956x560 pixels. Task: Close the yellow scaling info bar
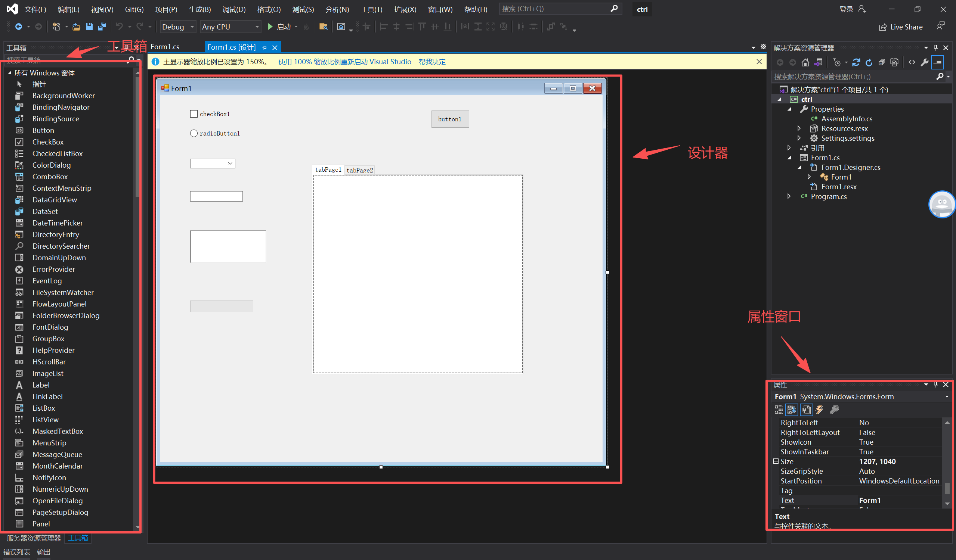(x=759, y=62)
